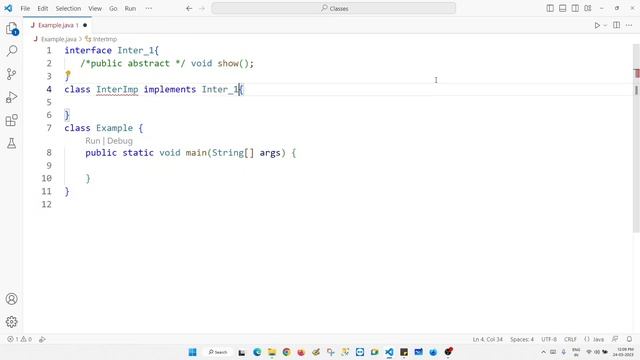Run the Java file with play icon
This screenshot has width=640, height=360.
click(597, 25)
